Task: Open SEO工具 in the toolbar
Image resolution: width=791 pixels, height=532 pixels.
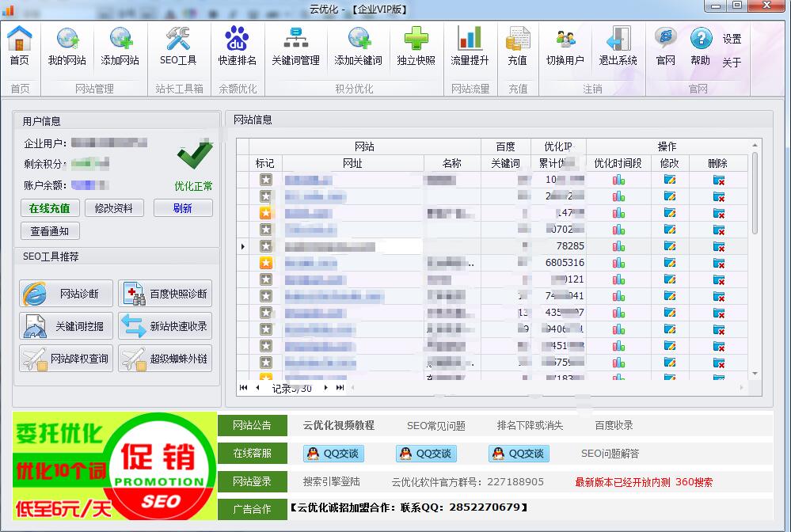Action: [x=178, y=46]
